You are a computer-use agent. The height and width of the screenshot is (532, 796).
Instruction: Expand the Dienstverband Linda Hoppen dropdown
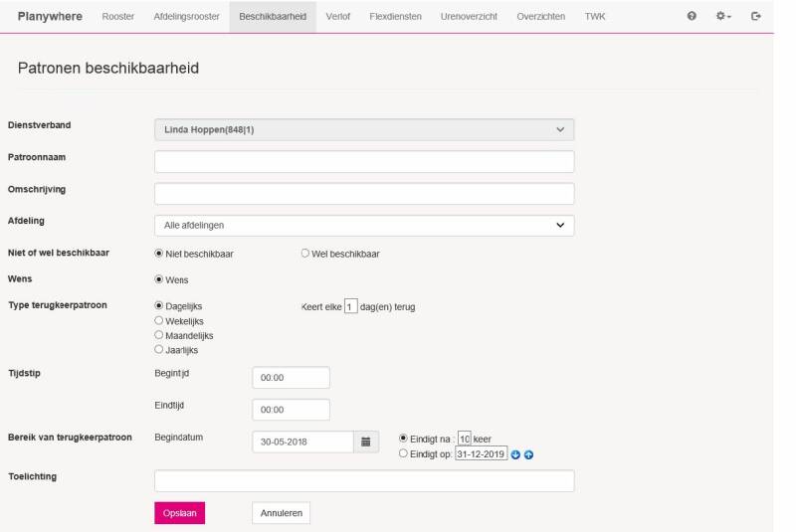coord(364,129)
